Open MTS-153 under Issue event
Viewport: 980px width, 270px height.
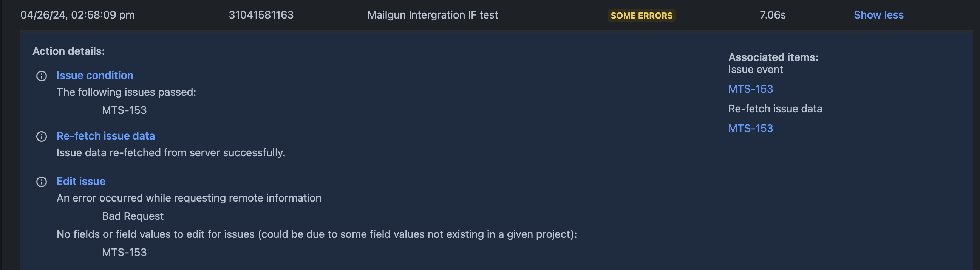pos(750,89)
